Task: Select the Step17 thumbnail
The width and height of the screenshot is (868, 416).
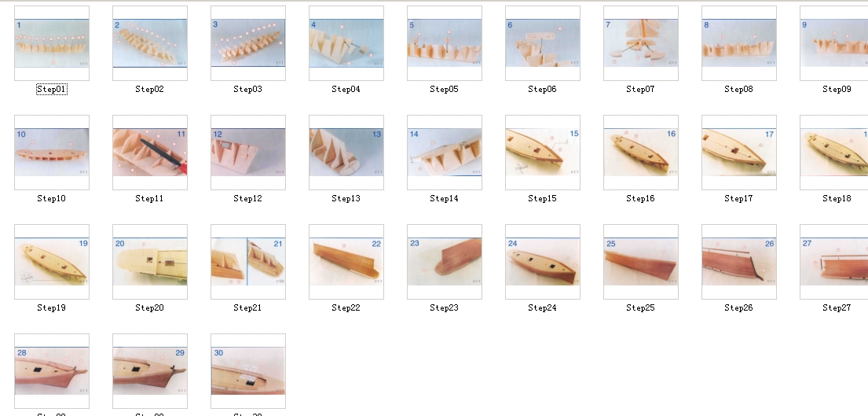Action: click(739, 153)
